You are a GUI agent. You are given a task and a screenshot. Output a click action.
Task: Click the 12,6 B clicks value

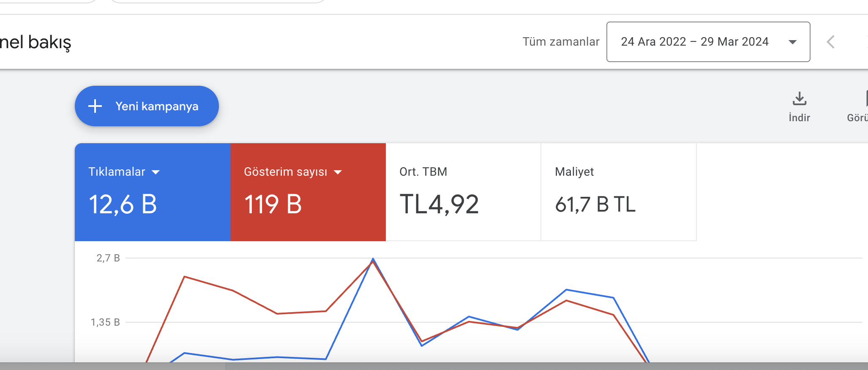(123, 204)
